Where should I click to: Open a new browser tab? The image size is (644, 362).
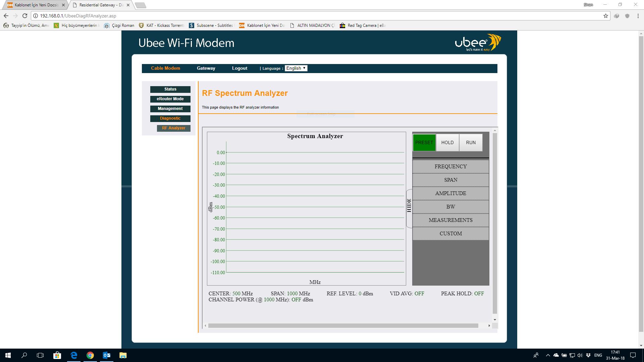coord(140,5)
